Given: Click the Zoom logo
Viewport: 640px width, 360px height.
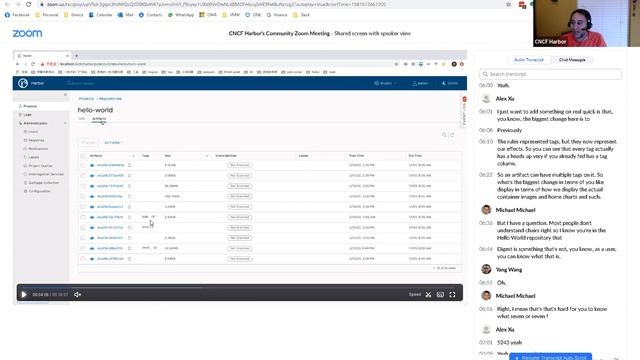Looking at the screenshot, I should point(27,33).
